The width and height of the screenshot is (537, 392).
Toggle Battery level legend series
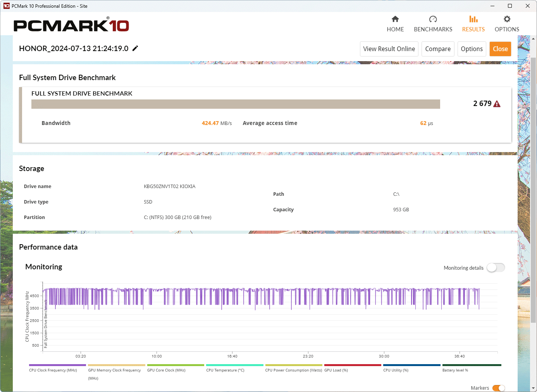(x=472, y=368)
